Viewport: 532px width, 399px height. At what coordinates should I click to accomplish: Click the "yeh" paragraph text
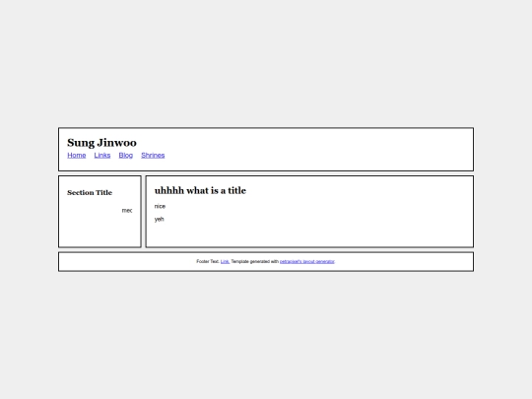click(160, 219)
